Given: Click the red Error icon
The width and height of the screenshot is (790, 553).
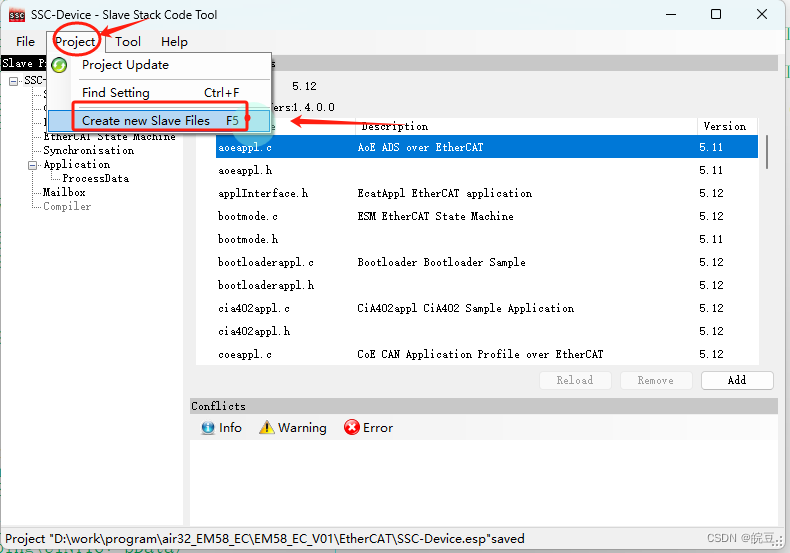Looking at the screenshot, I should coord(352,427).
